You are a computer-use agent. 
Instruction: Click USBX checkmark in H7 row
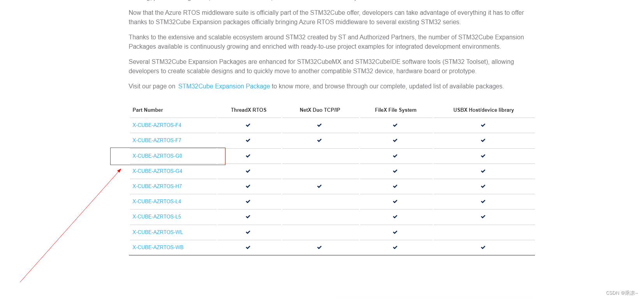coord(483,186)
